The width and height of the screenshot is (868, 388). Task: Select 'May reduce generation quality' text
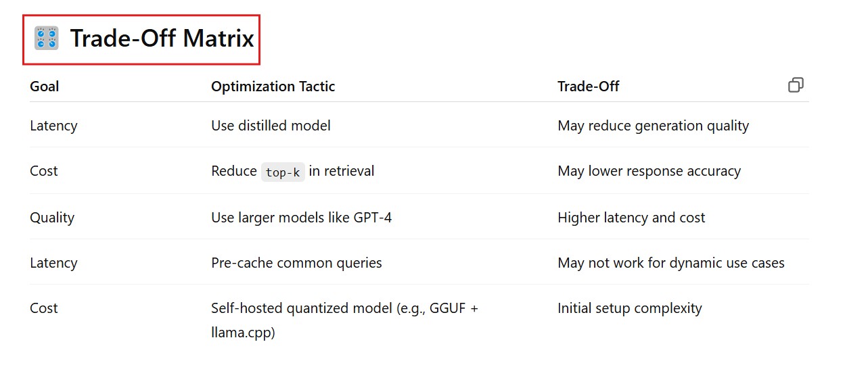point(653,126)
